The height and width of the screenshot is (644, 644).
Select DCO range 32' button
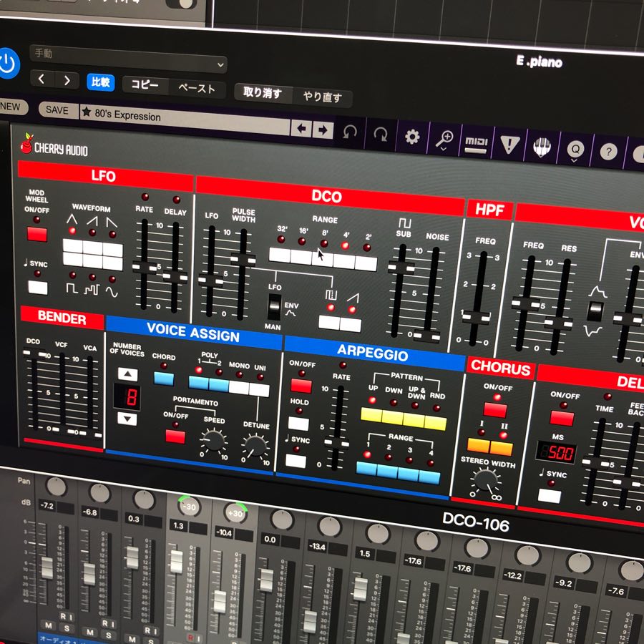coord(280,255)
